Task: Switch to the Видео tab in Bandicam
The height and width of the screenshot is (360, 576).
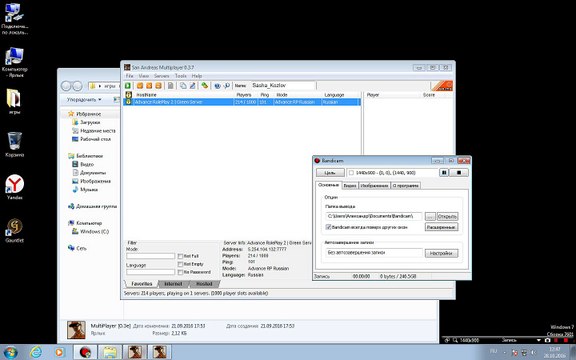Action: (x=350, y=186)
